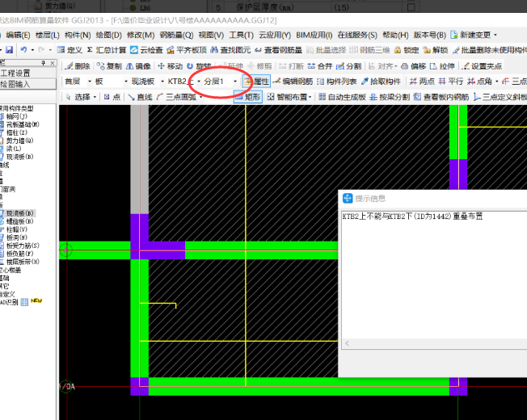This screenshot has width=527, height=420.
Task: Click the 解锁 unlock icon
Action: tap(435, 50)
